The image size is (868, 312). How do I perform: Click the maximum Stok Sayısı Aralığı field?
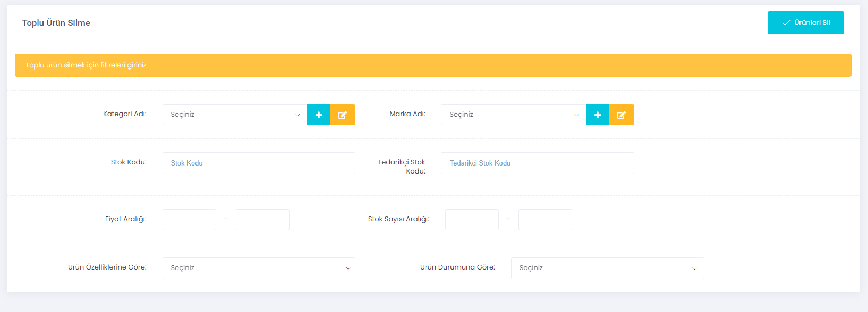pos(545,220)
